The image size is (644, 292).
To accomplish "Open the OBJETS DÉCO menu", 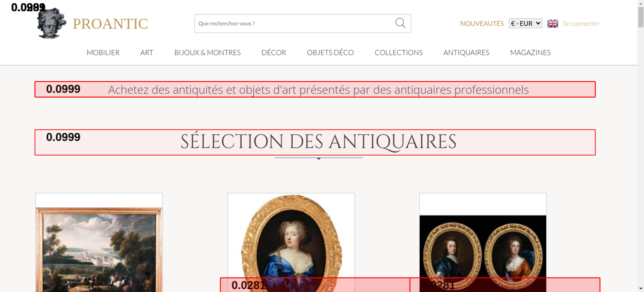I will click(330, 52).
